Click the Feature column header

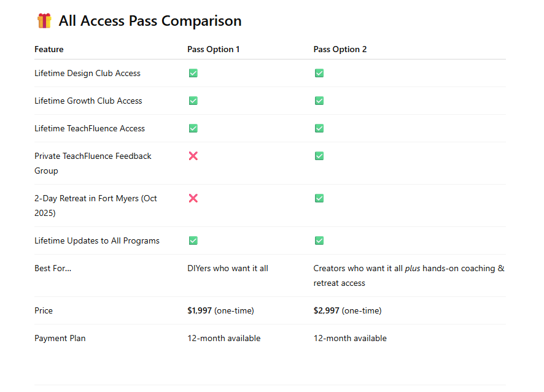click(49, 49)
